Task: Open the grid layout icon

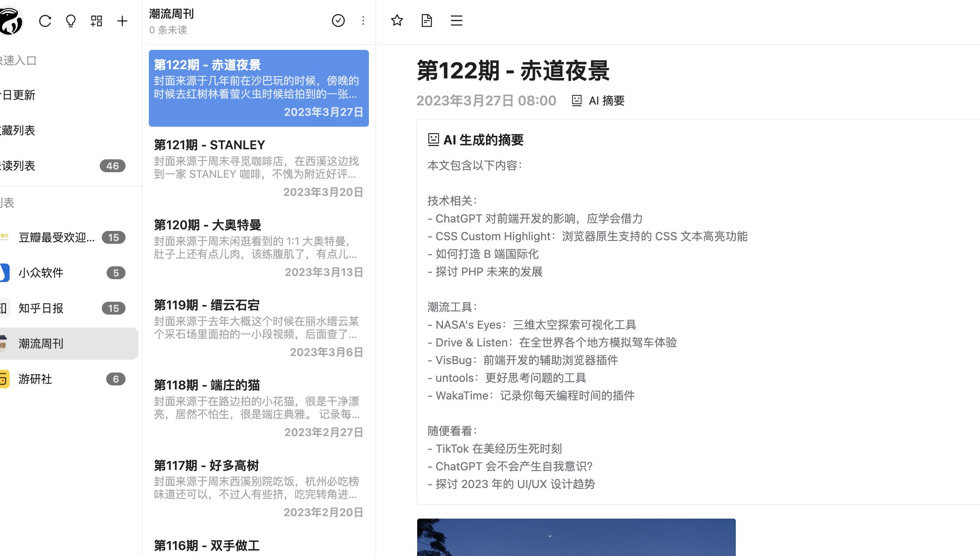Action: coord(97,21)
